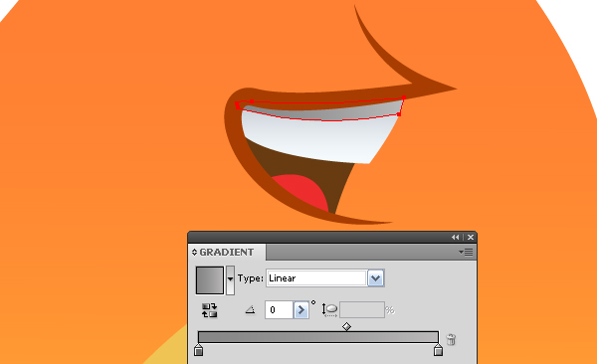
Task: Click the delete stop trash icon
Action: coord(451,339)
